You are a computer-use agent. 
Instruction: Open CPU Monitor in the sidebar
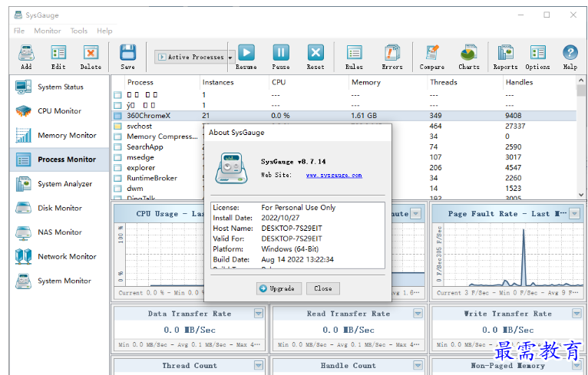(60, 111)
